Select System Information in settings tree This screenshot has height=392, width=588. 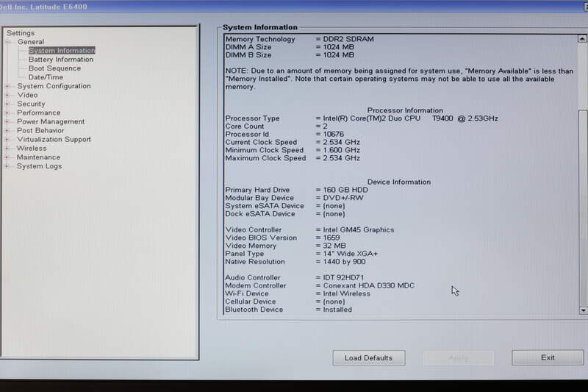[62, 50]
